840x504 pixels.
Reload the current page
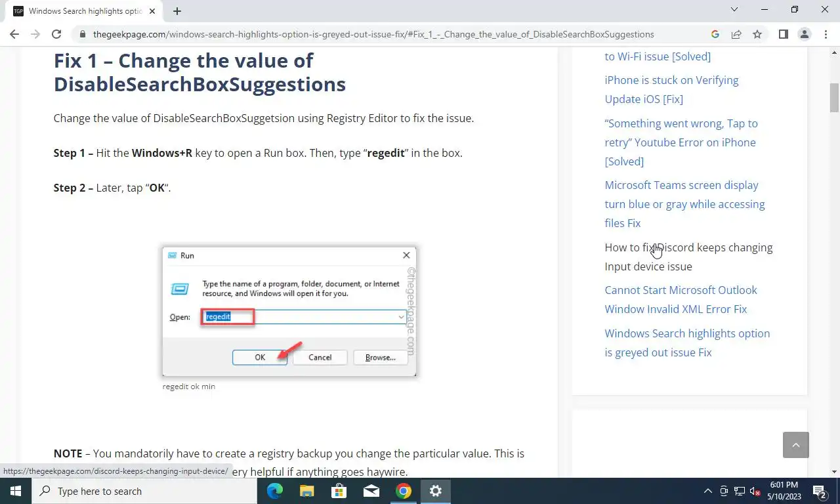click(x=56, y=34)
